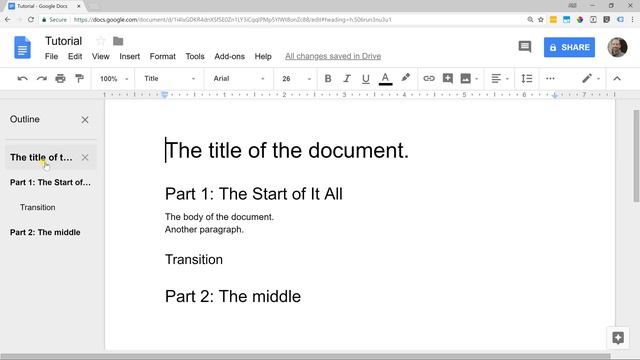
Task: Open the Edit menu
Action: tap(75, 56)
